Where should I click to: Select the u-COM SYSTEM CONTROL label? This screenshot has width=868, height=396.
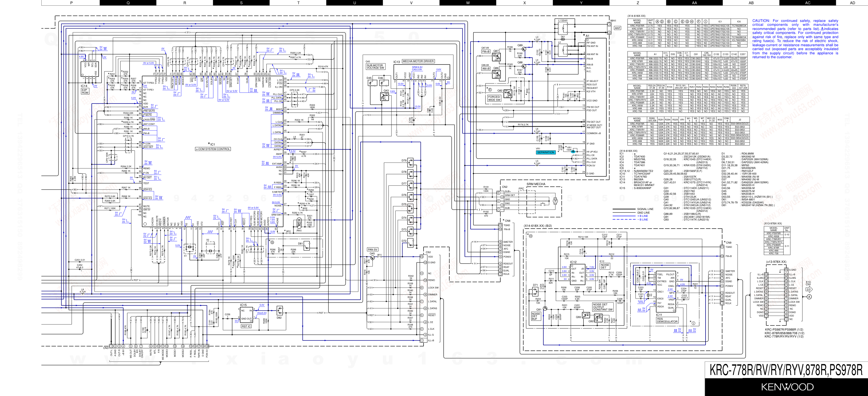[x=213, y=149]
